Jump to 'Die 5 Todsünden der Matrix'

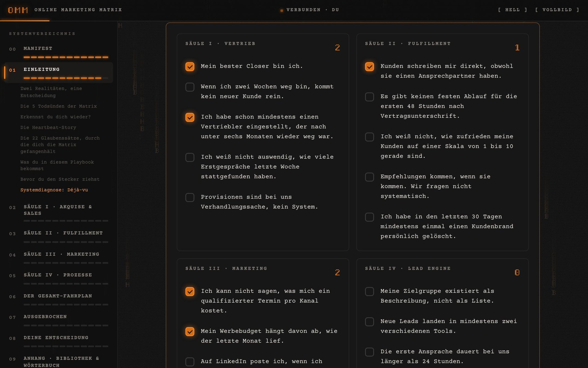point(59,106)
